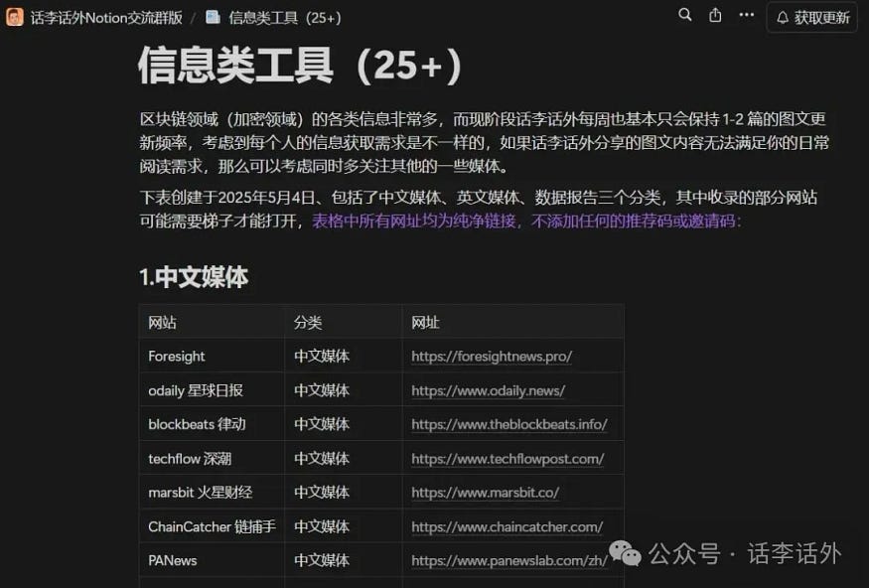Open the techflowpost.com link
Viewport: 869px width, 588px height.
[x=507, y=459]
